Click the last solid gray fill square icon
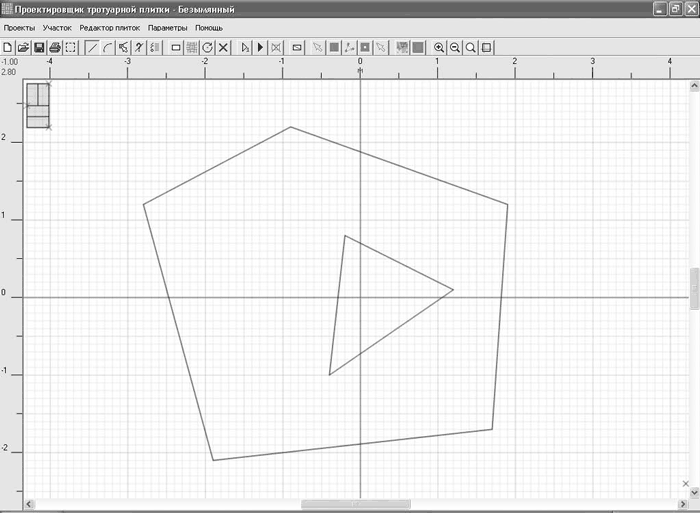 pos(418,47)
